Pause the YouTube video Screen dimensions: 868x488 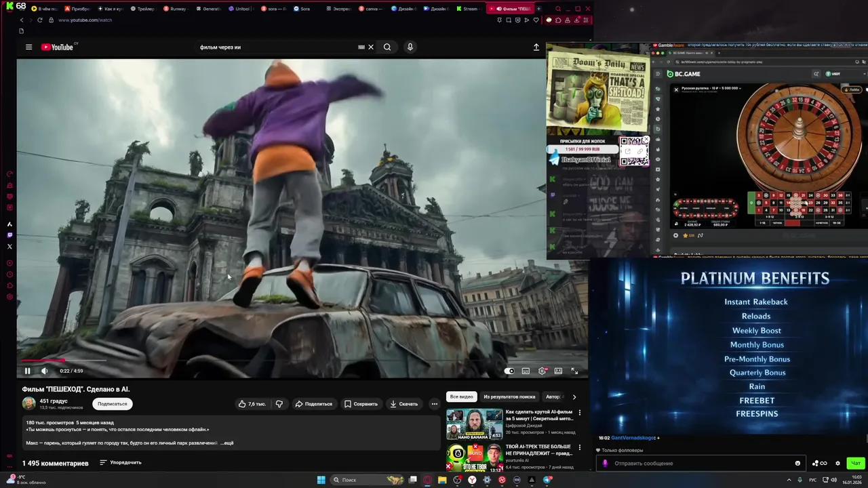[27, 371]
